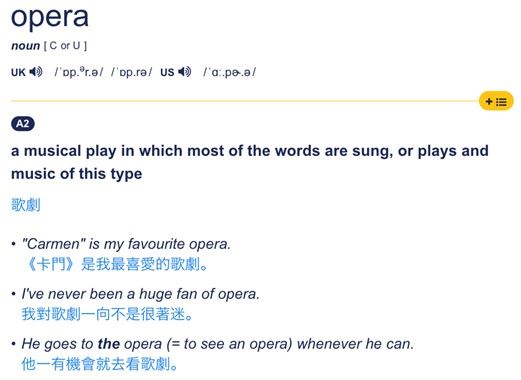Play the US pronunciation audio
521x380 pixels.
(x=185, y=72)
